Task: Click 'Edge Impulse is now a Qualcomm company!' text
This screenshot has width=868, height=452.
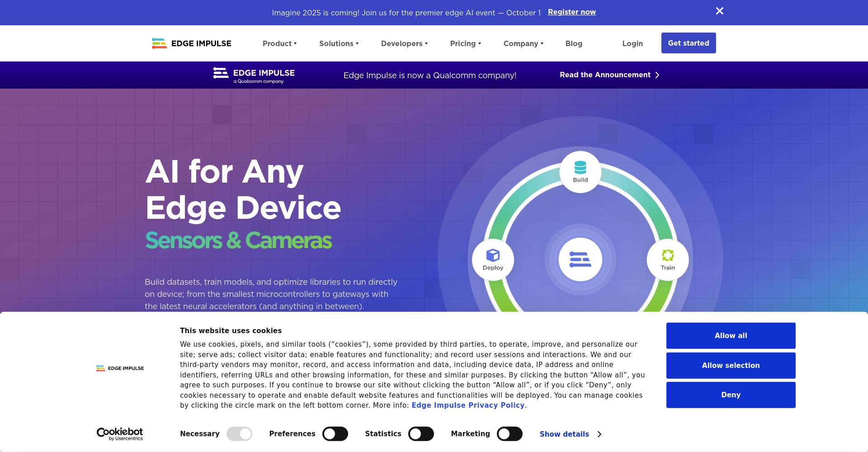Action: click(430, 75)
